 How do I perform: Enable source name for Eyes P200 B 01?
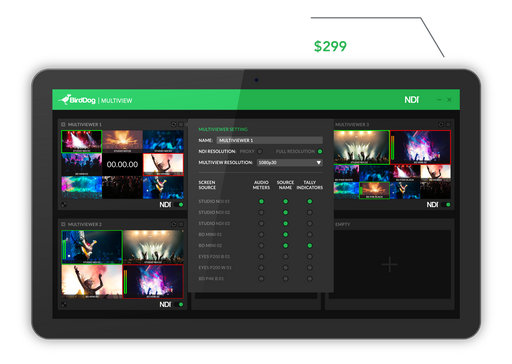pos(286,257)
